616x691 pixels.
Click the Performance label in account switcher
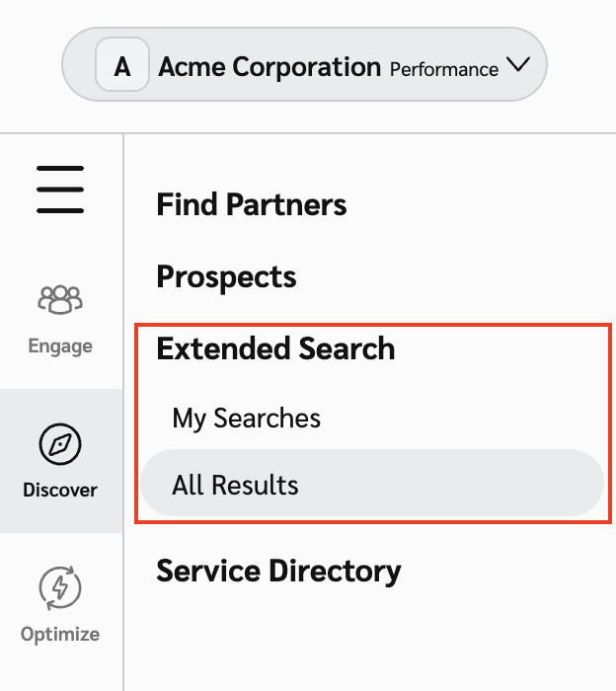(x=443, y=70)
